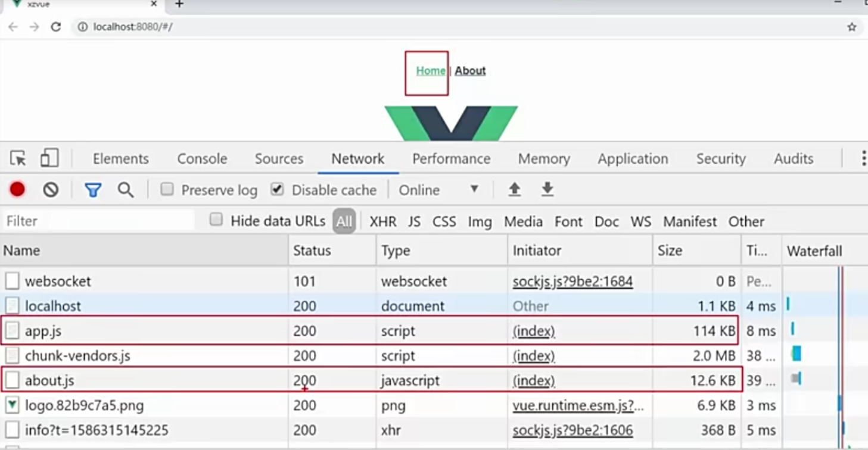Toggle the device toolbar mode
Viewport: 868px width, 450px height.
click(x=49, y=158)
